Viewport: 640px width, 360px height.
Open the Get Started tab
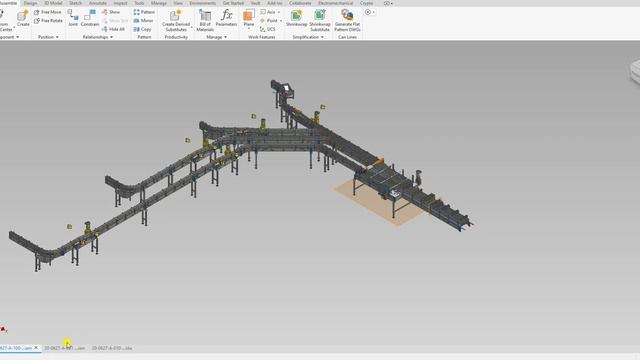233,3
